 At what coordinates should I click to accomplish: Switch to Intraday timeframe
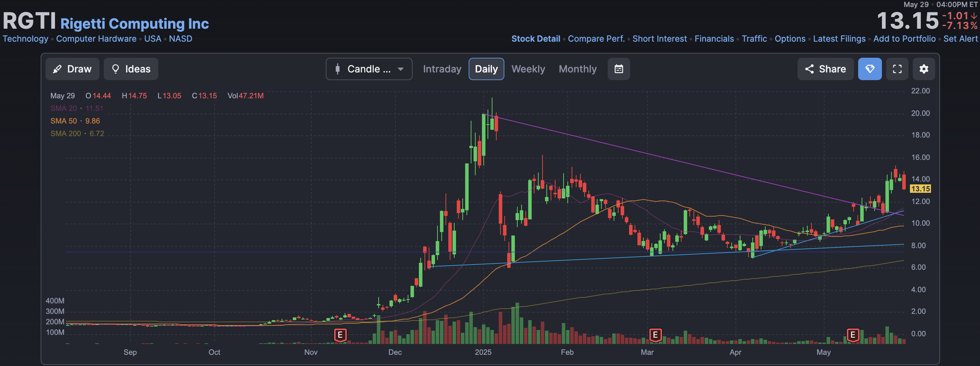[442, 69]
